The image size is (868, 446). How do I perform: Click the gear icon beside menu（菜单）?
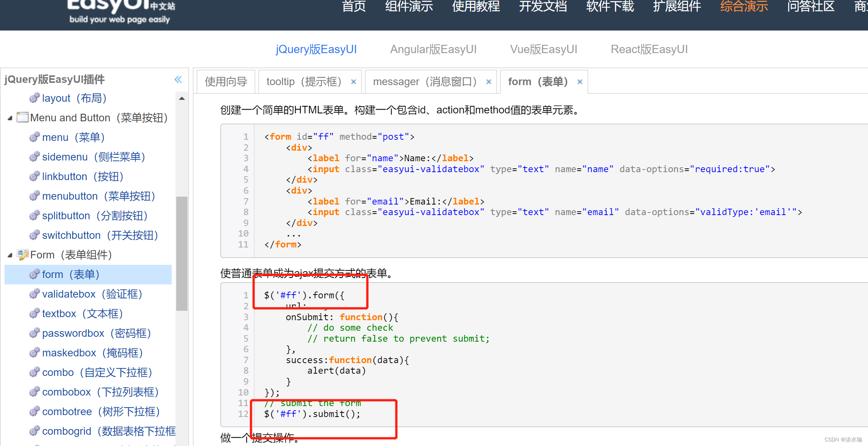[x=34, y=137]
